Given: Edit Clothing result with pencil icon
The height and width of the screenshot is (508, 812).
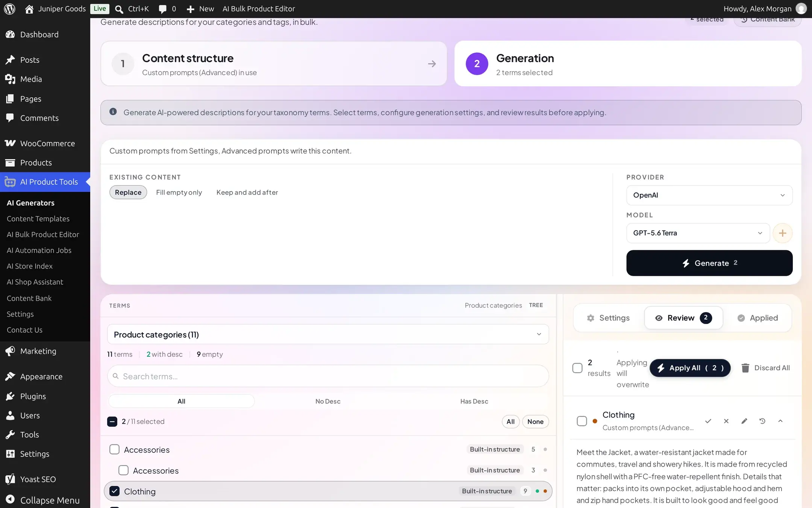Looking at the screenshot, I should (744, 421).
